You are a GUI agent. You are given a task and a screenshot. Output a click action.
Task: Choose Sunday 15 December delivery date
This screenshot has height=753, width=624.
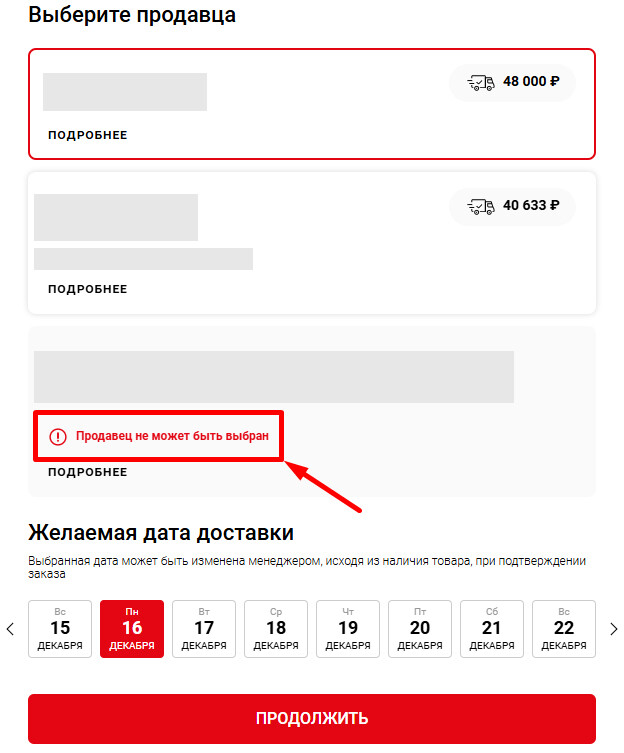tap(60, 629)
